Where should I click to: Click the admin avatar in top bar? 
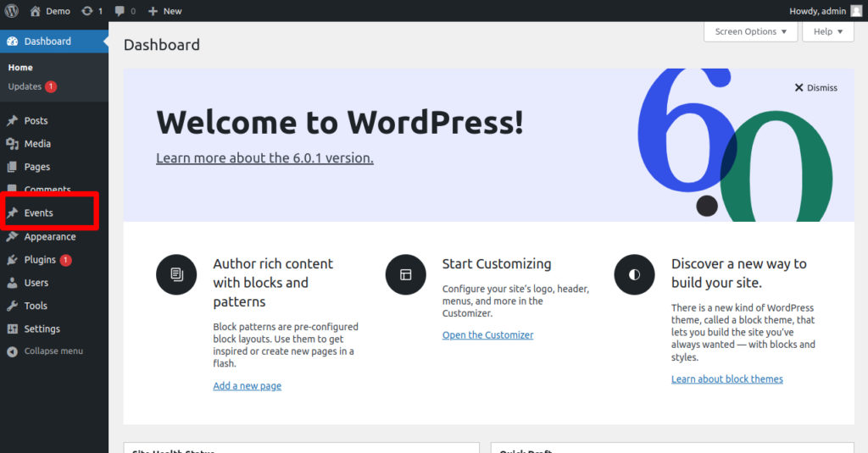pos(856,11)
